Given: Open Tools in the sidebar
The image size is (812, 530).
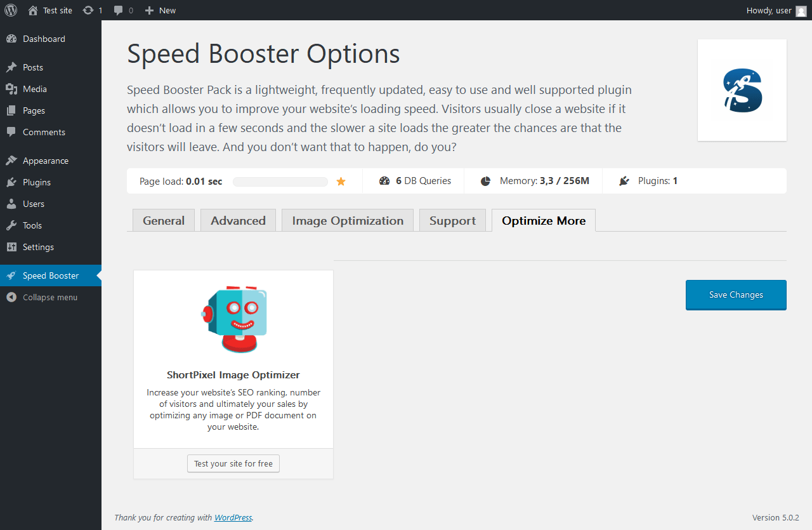Looking at the screenshot, I should coord(51,225).
